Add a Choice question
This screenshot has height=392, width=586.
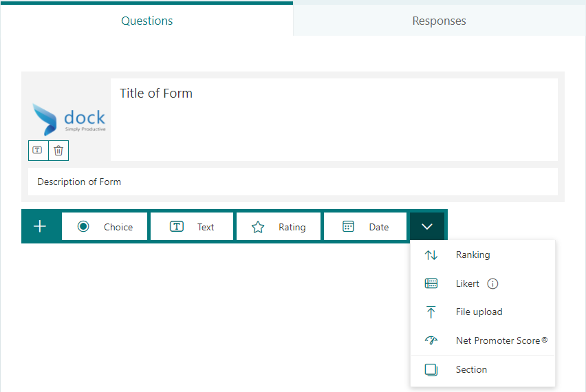point(105,227)
